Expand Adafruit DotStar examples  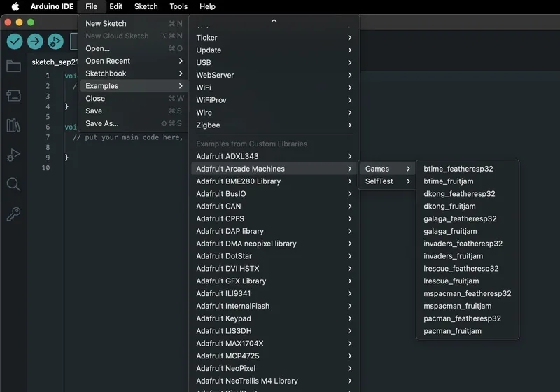(x=274, y=256)
